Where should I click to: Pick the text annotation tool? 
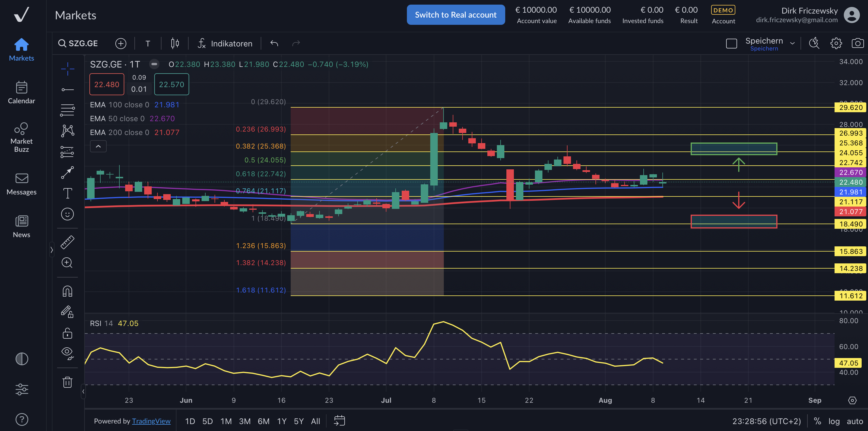click(67, 193)
